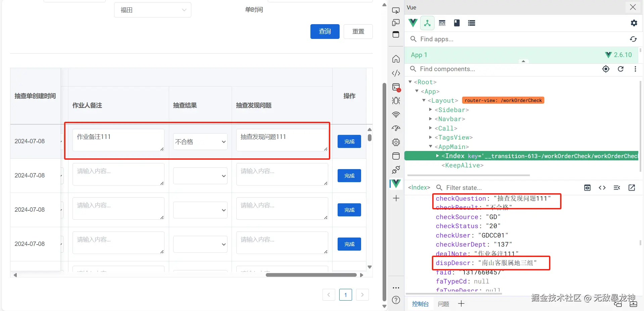Image resolution: width=644 pixels, height=311 pixels.
Task: Open the Memory chip icon
Action: pyautogui.click(x=396, y=142)
